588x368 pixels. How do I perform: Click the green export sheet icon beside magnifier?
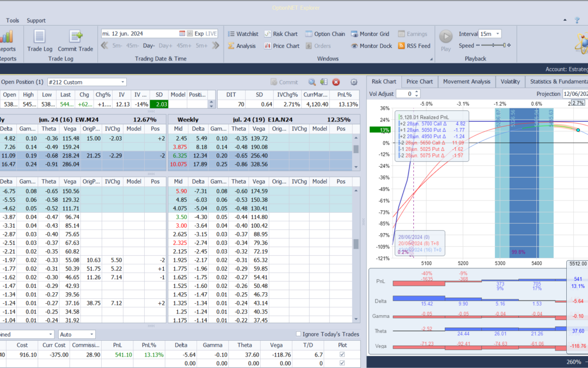323,82
